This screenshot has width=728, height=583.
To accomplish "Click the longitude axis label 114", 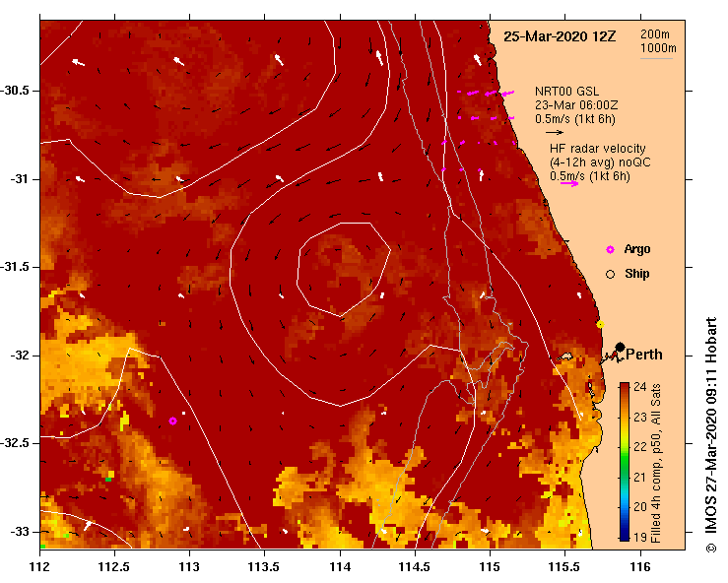I will [340, 567].
